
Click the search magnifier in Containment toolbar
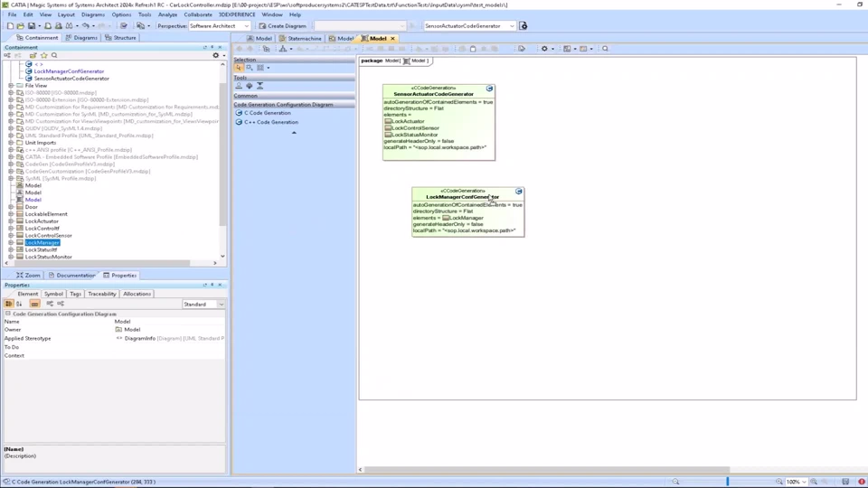[54, 55]
